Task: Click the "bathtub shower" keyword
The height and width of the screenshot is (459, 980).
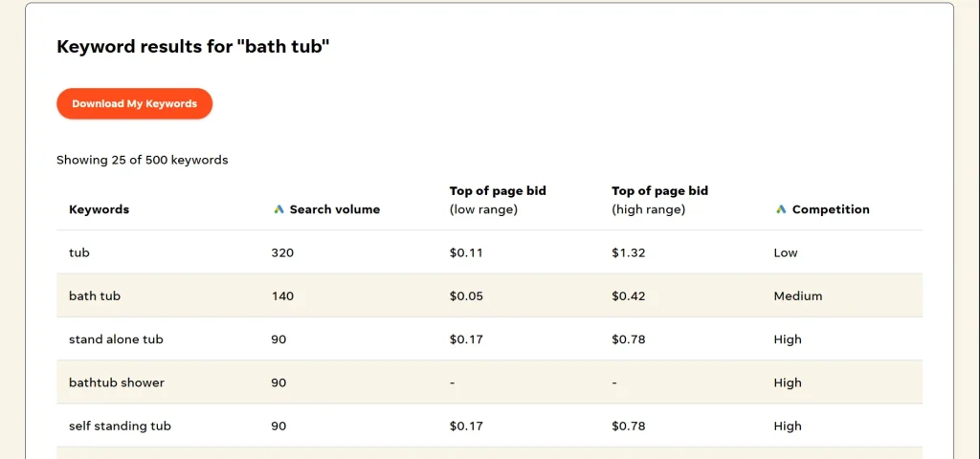Action: 117,382
